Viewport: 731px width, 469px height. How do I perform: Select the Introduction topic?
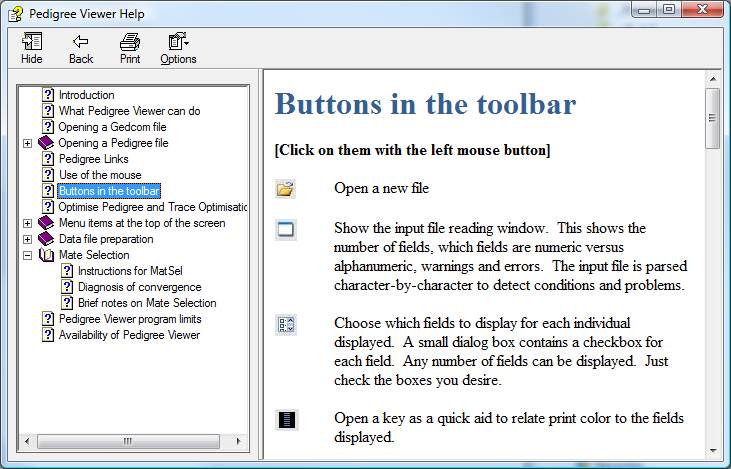click(86, 95)
